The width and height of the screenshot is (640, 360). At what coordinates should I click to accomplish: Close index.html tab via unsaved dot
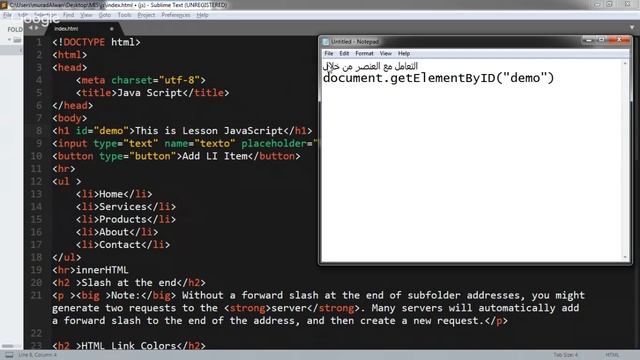point(111,29)
